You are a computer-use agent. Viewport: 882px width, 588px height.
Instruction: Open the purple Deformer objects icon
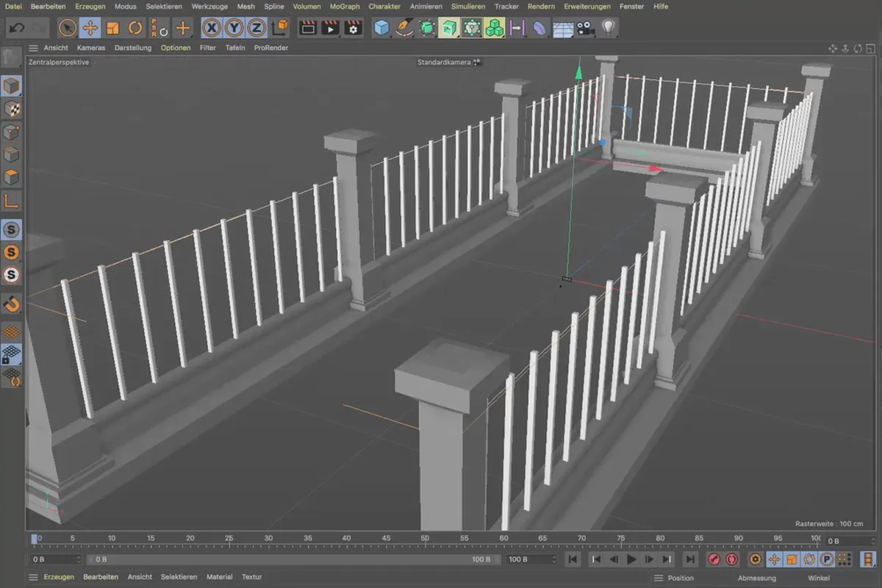point(539,28)
